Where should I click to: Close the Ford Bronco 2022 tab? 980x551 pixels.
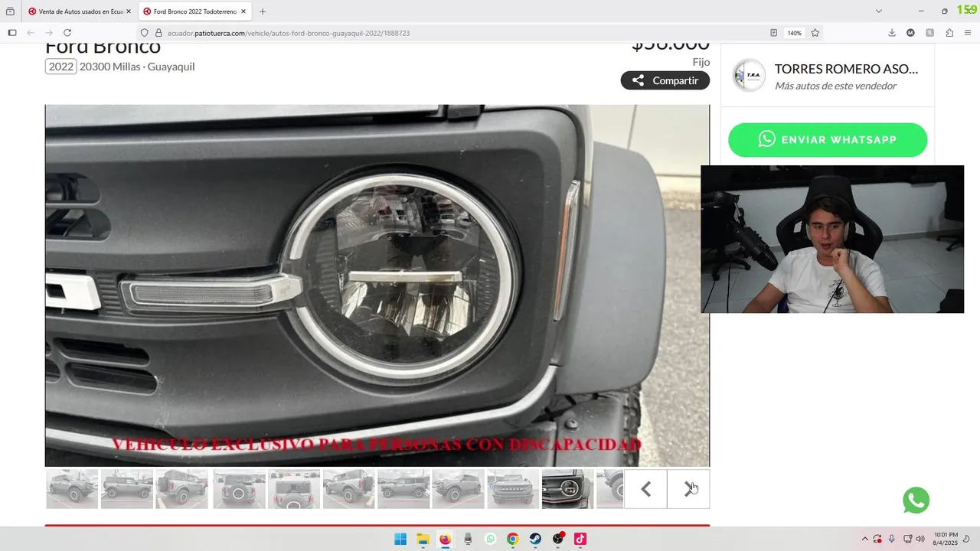[243, 11]
